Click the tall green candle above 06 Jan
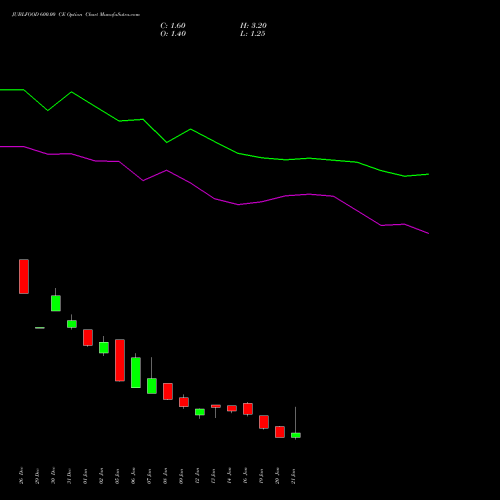The height and width of the screenshot is (500, 500). point(136,372)
